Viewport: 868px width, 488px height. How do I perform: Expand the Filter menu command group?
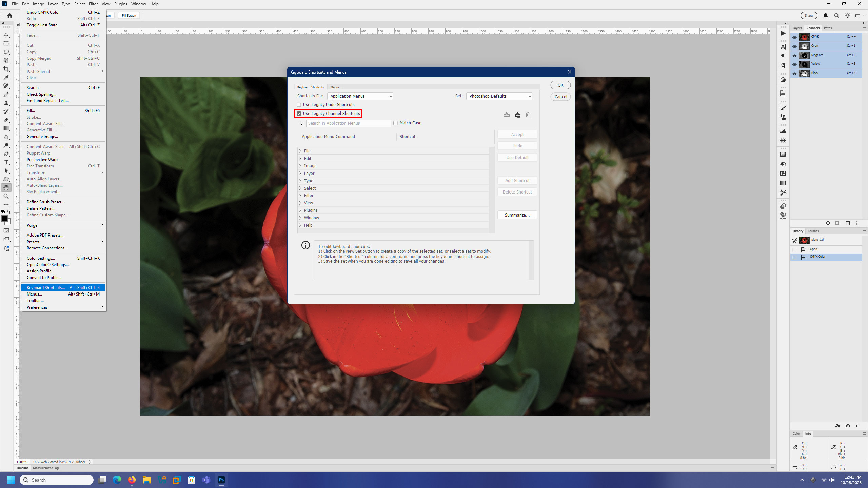300,196
